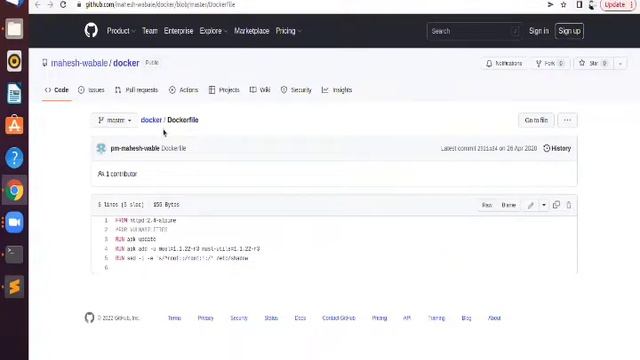This screenshot has width=640, height=360.
Task: Open the Insights tab
Action: click(x=337, y=90)
